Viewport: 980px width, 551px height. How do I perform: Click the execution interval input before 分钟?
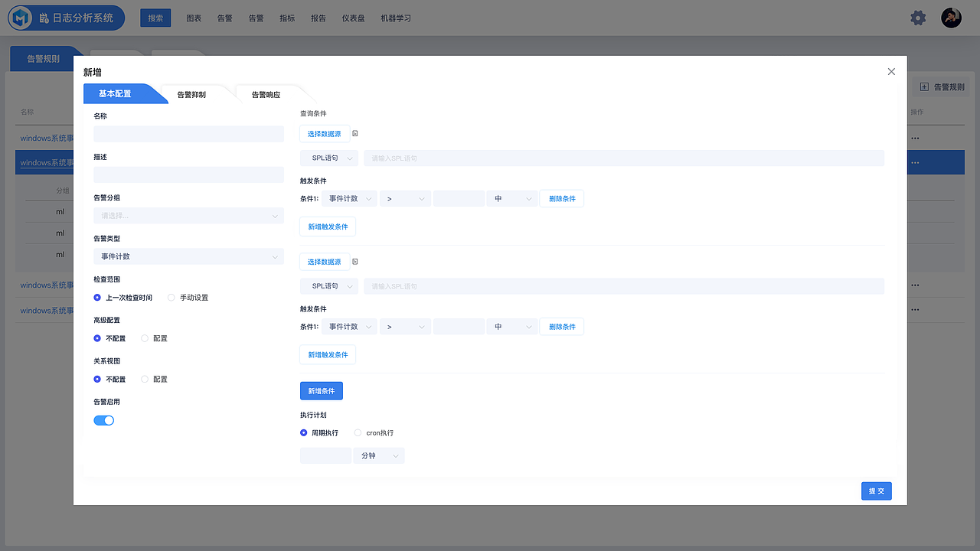[x=325, y=456]
